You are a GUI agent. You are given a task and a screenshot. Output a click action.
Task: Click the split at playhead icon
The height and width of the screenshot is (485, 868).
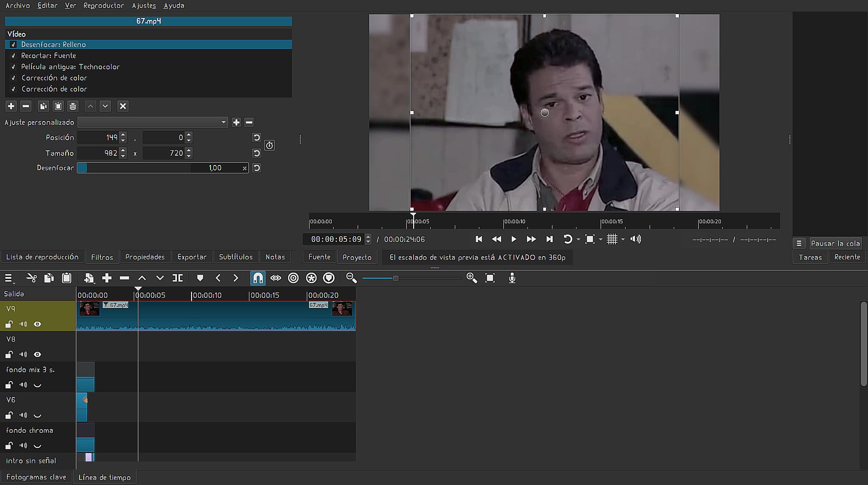click(178, 278)
